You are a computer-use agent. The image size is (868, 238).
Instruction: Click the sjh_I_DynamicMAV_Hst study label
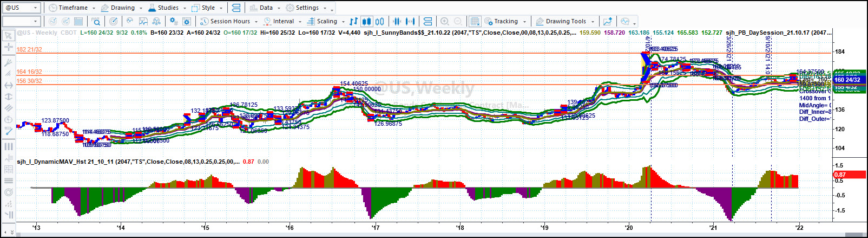coord(128,162)
